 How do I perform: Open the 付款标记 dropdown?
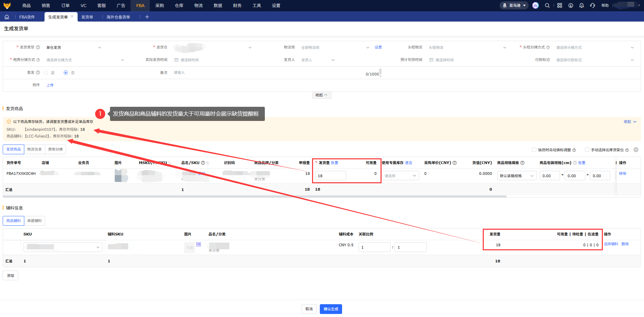(595, 60)
